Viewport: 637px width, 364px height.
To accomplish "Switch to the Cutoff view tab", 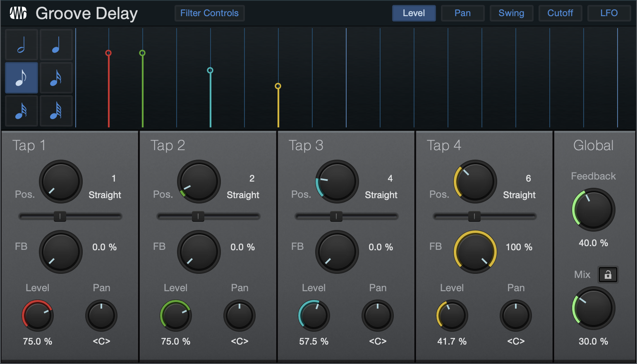I will [560, 13].
